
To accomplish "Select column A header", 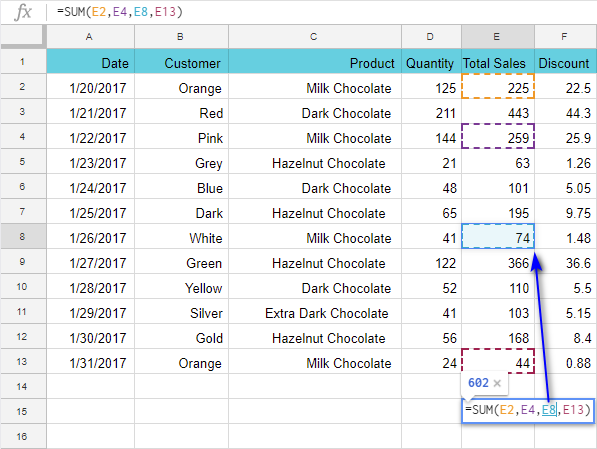I will (90, 37).
